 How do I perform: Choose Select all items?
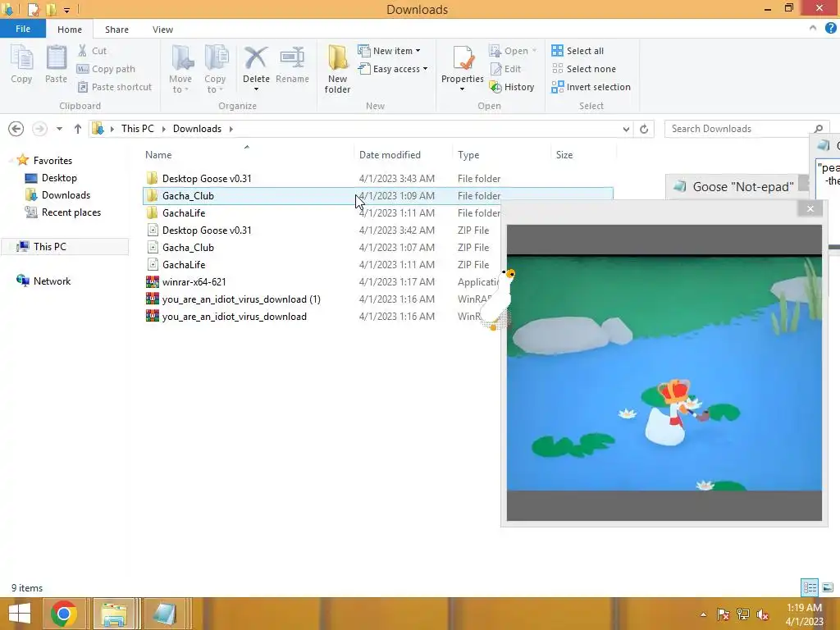577,51
